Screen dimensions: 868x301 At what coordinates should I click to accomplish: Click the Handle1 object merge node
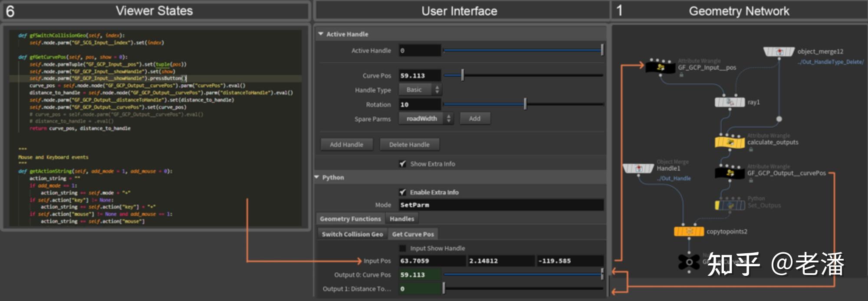tap(638, 169)
